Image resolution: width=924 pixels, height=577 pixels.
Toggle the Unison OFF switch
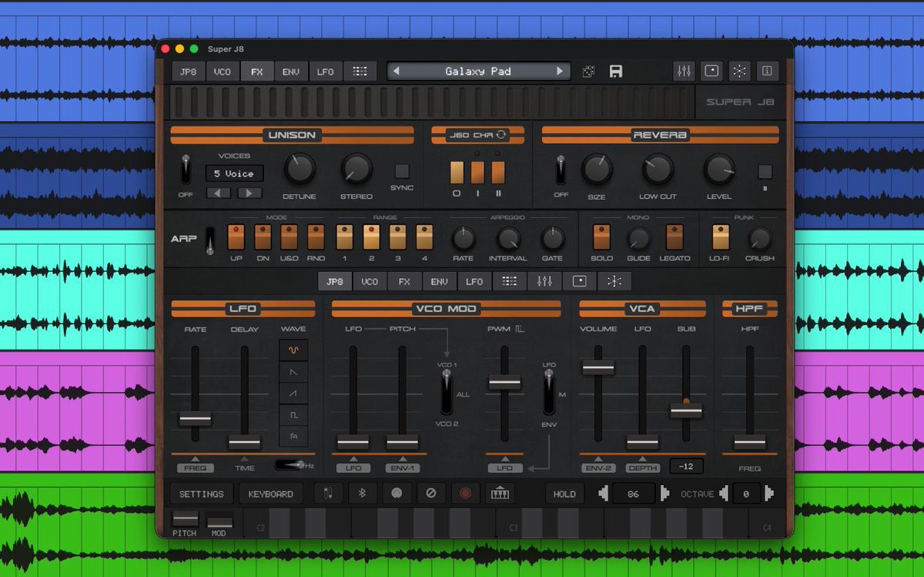tap(186, 169)
